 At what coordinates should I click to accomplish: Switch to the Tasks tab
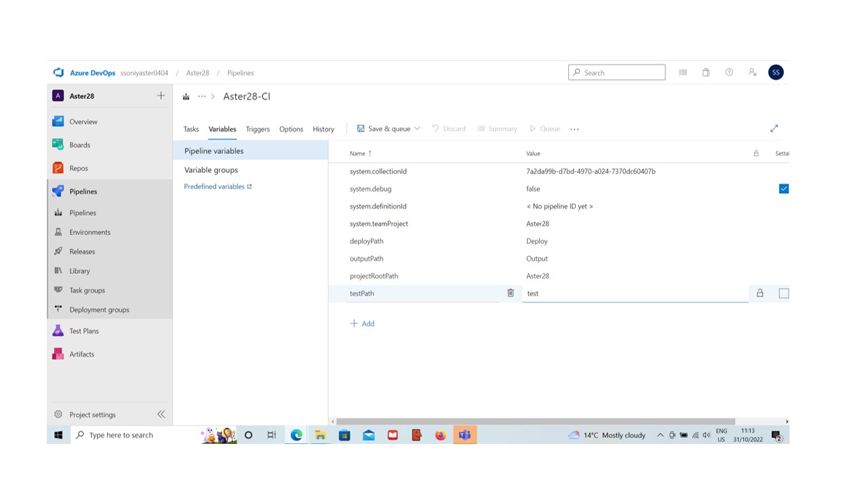(191, 129)
